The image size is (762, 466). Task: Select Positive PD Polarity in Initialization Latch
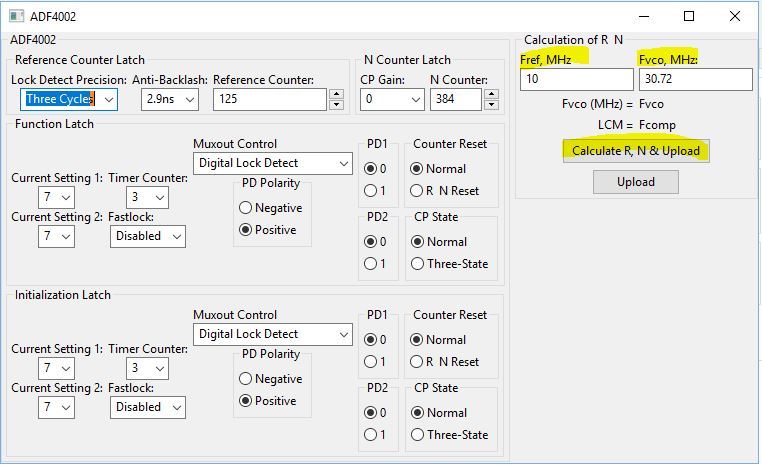268,400
